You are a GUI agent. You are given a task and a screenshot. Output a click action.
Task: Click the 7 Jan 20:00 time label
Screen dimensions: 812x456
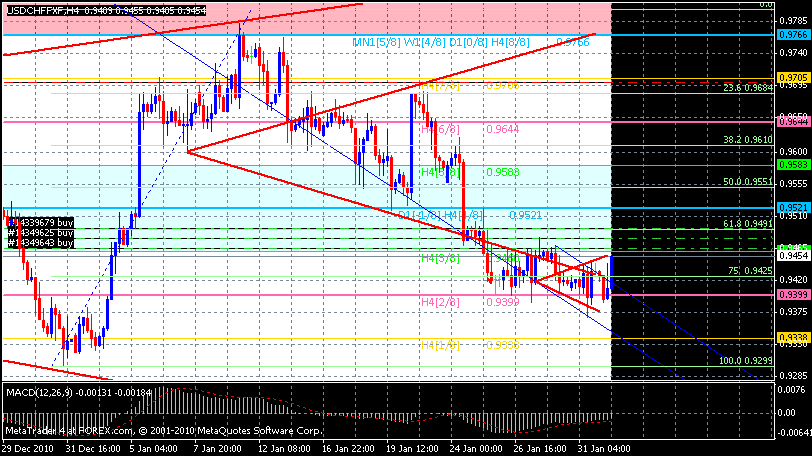[218, 448]
